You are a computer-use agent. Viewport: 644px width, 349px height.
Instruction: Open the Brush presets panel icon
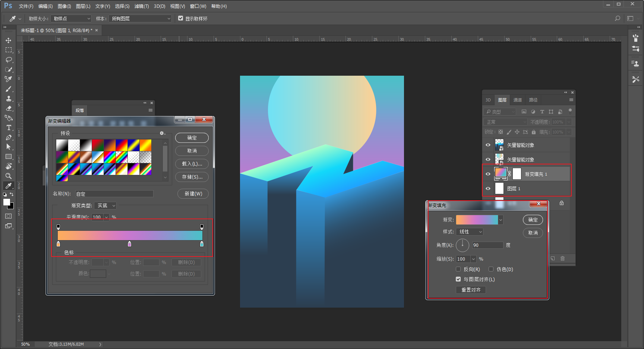636,38
